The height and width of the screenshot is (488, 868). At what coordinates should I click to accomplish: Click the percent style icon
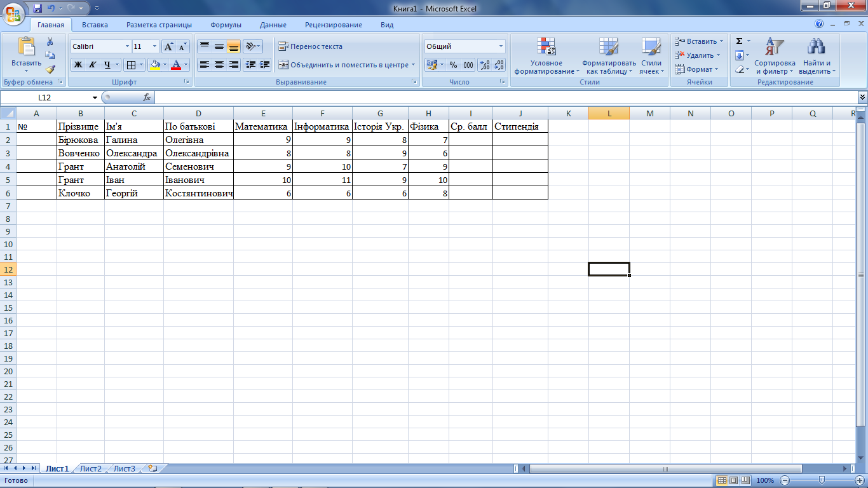point(453,65)
